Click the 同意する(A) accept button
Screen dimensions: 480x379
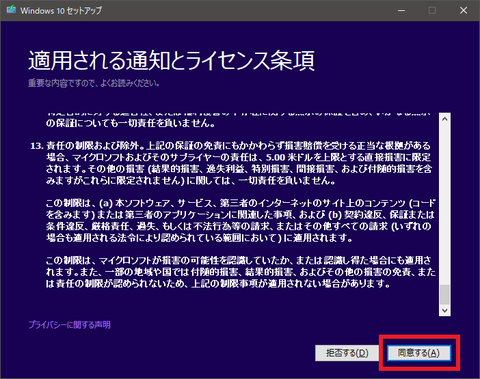[x=419, y=353]
